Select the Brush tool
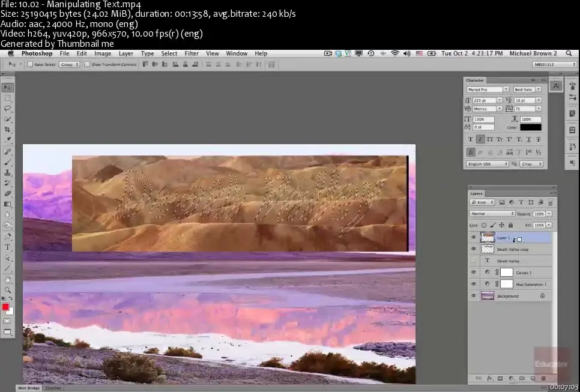580x392 pixels. click(7, 162)
